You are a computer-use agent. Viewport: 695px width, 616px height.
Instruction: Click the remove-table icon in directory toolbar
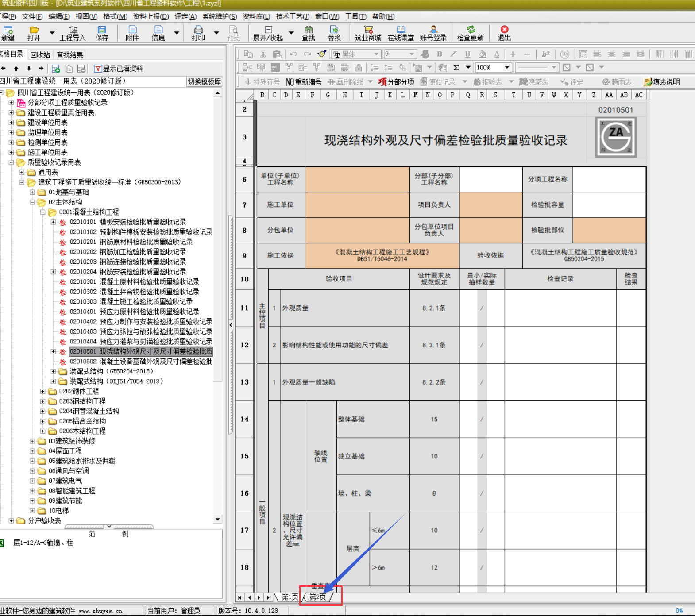coord(81,69)
